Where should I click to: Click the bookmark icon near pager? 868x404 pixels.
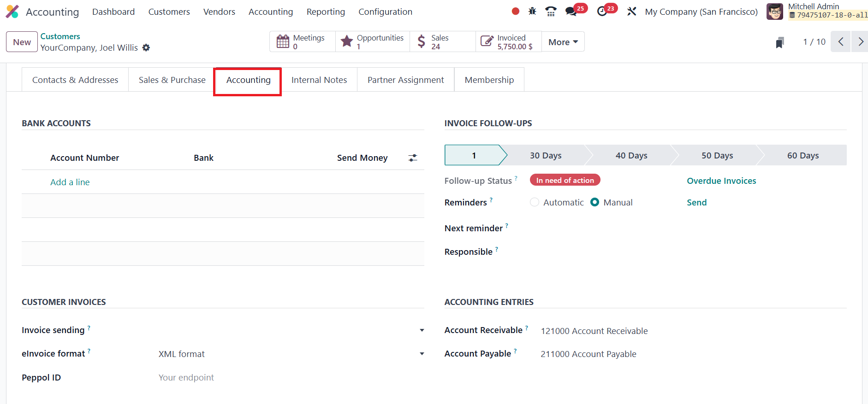coord(780,42)
